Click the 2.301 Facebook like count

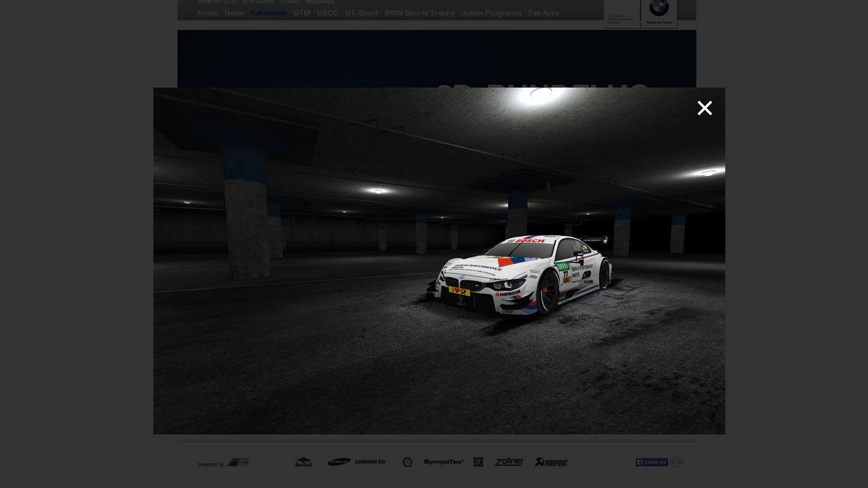point(677,463)
